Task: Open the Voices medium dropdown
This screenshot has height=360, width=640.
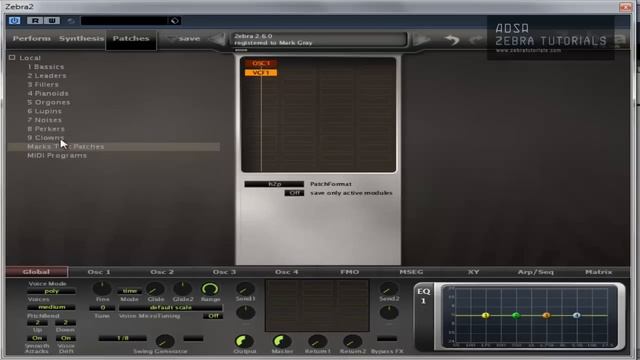Action: pyautogui.click(x=51, y=307)
